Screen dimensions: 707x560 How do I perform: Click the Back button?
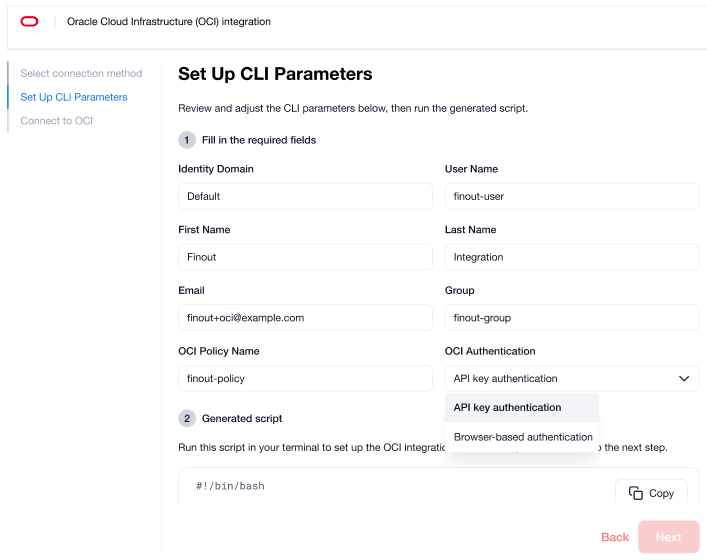615,537
